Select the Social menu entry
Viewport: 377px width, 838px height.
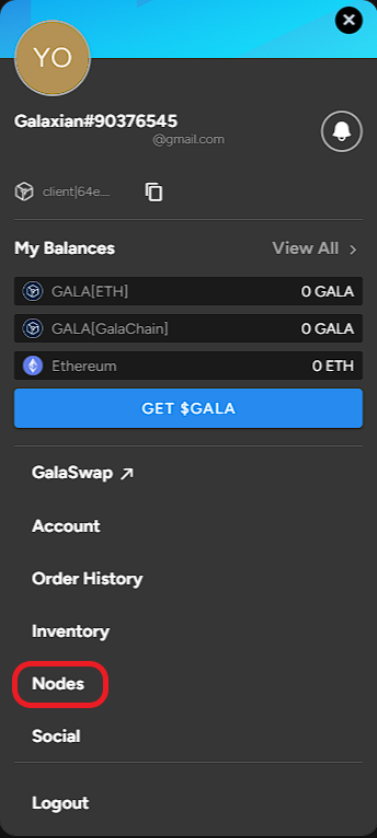(x=56, y=736)
